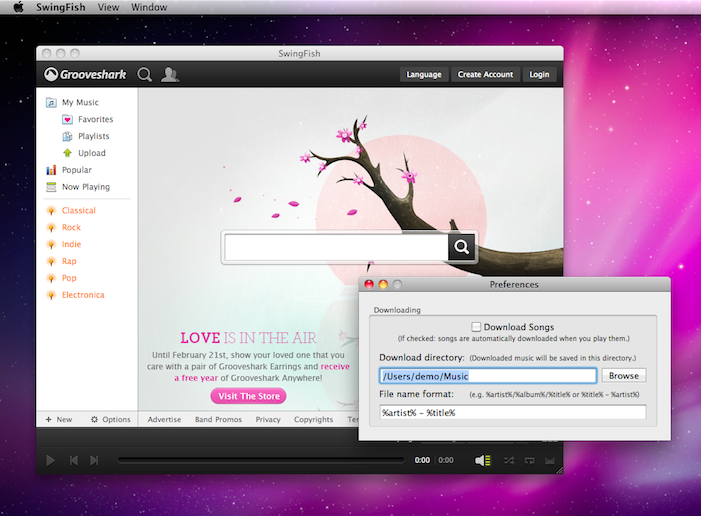Viewport: 701px width, 516px height.
Task: Minimize the Preferences window
Action: click(383, 284)
